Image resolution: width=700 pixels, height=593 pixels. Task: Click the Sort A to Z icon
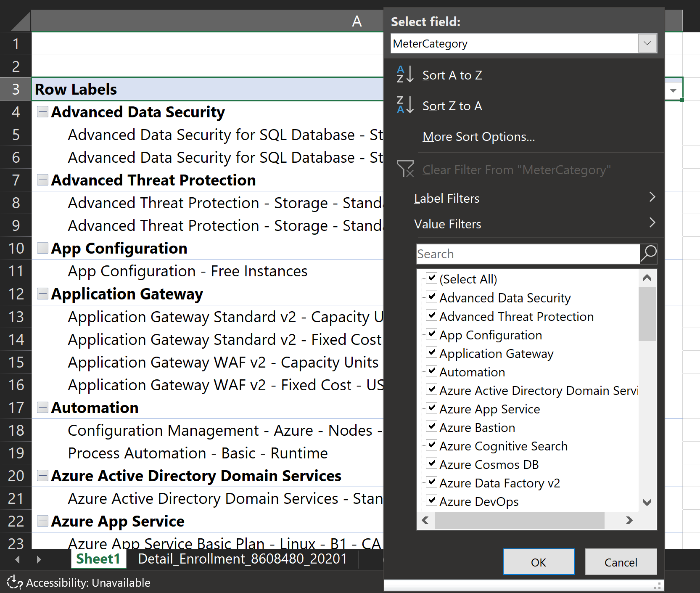click(405, 75)
